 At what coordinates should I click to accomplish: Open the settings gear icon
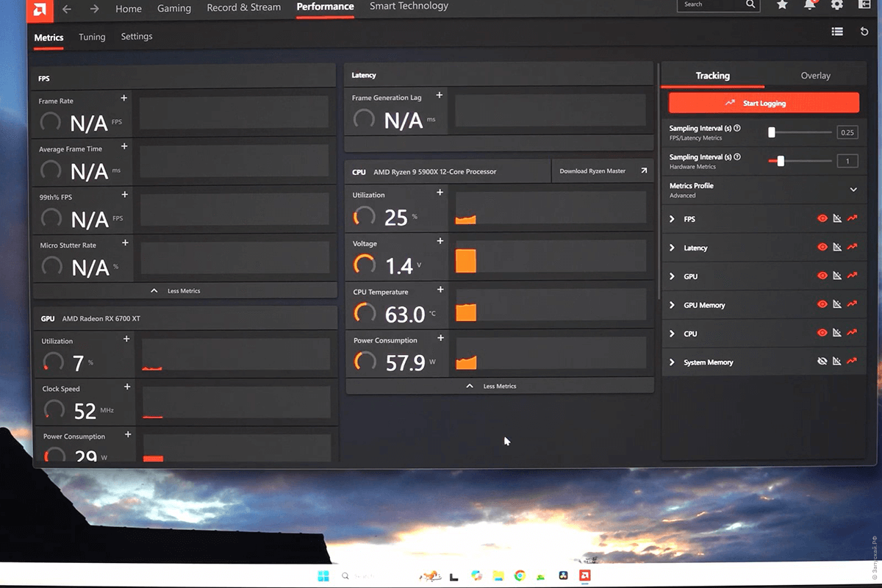(836, 5)
